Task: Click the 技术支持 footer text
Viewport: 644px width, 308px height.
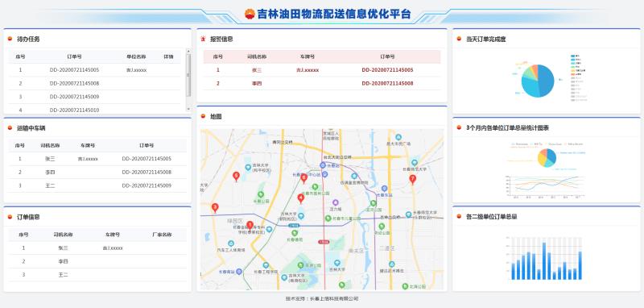Action: click(322, 298)
